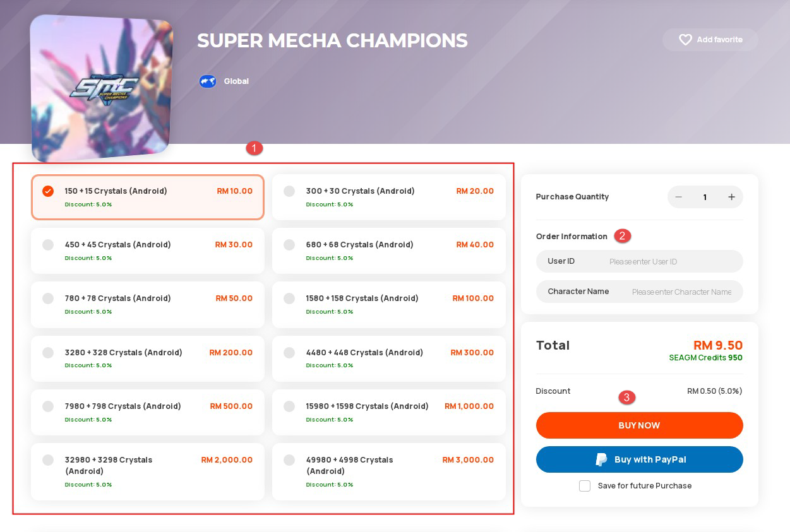Screen dimensions: 790x532
Task: Focus the User ID input field
Action: pyautogui.click(x=639, y=261)
